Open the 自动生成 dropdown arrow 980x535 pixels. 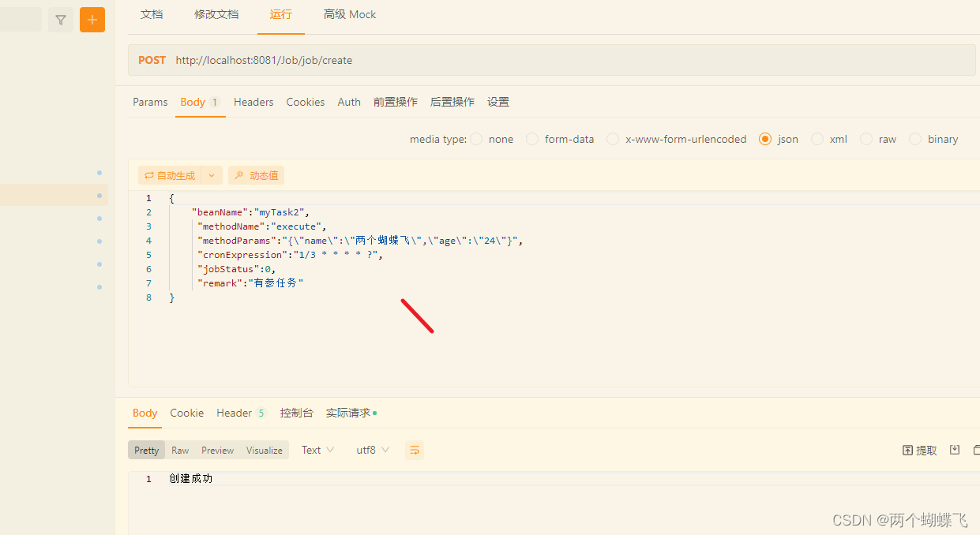click(x=212, y=175)
